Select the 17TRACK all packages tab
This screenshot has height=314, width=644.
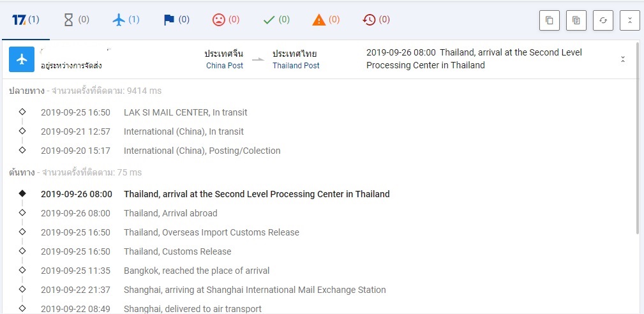[26, 20]
